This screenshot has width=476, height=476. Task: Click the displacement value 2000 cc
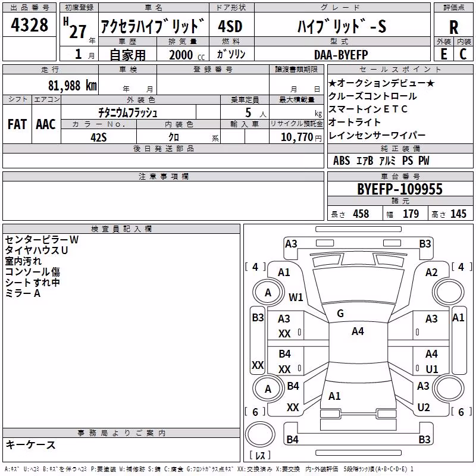pyautogui.click(x=187, y=55)
